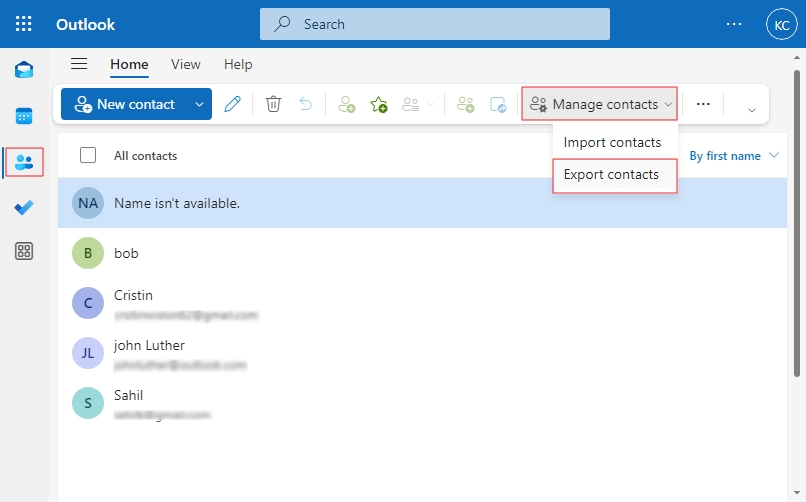Select the 'Name isn't available.' contact
The image size is (806, 502).
click(422, 203)
